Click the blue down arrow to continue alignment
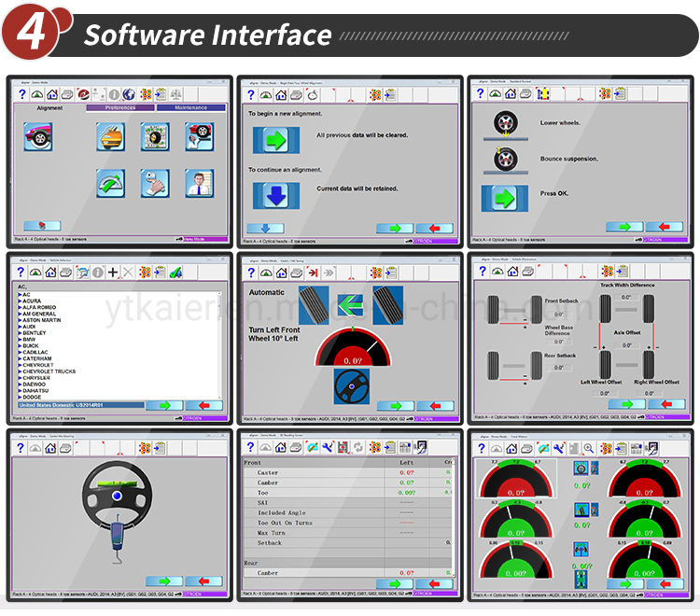700x616 pixels. click(276, 195)
